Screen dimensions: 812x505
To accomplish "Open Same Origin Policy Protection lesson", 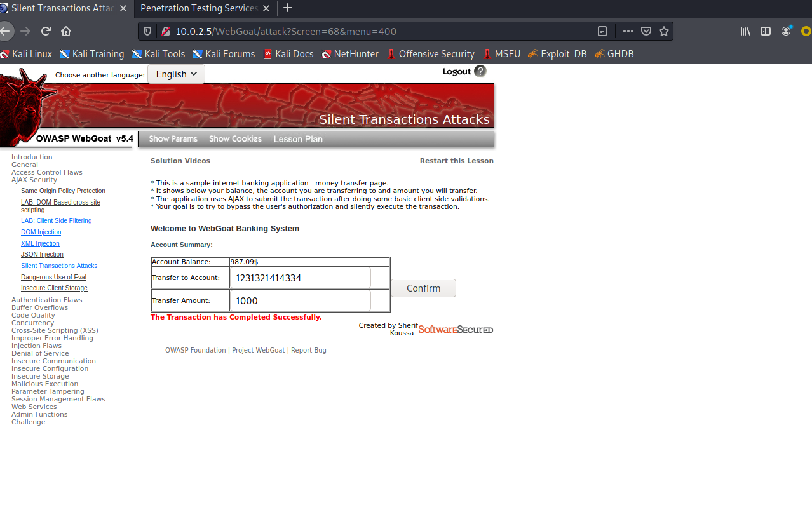I will click(x=63, y=191).
